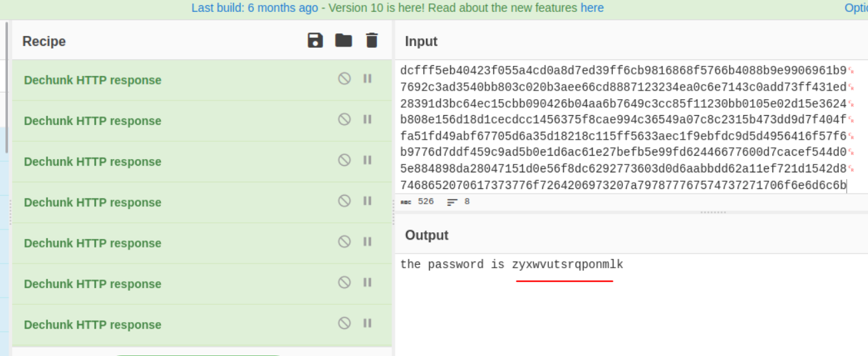Screen dimensions: 868x356
Task: Set breakpoint on first Dechunk HTTP response
Action: 367,79
